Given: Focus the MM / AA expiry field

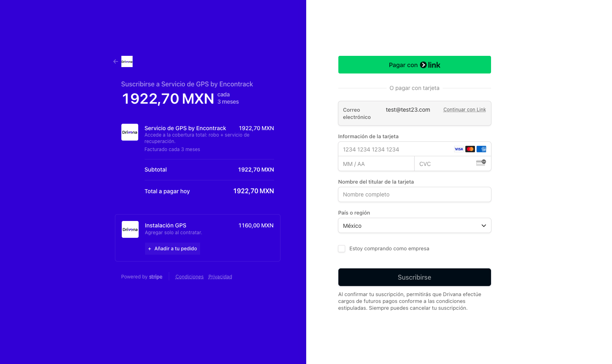Looking at the screenshot, I should click(x=376, y=164).
